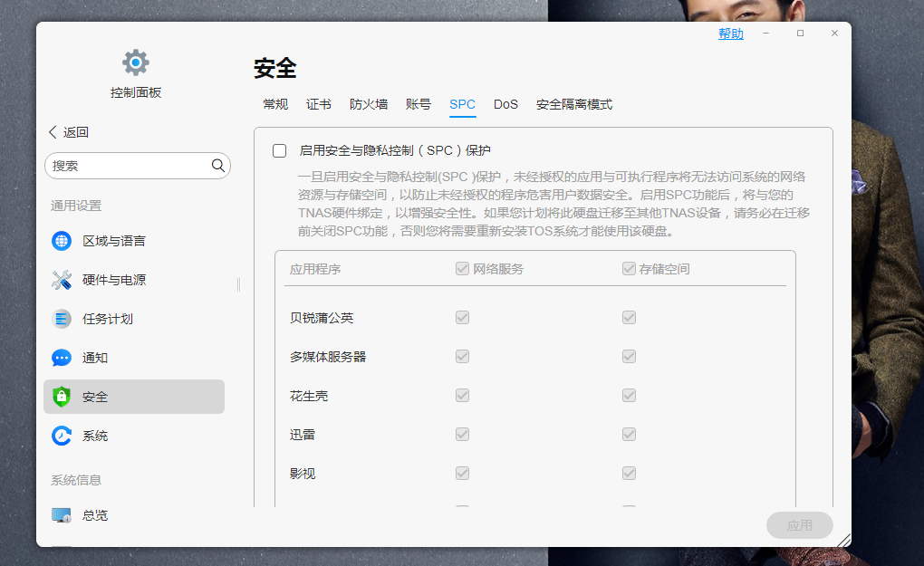Go back via 返回

[x=69, y=132]
